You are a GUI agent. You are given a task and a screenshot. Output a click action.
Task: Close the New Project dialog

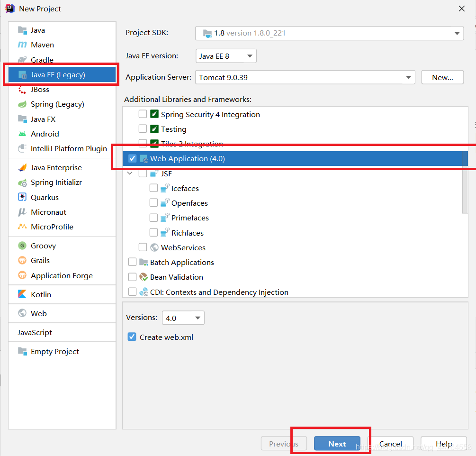pos(461,9)
